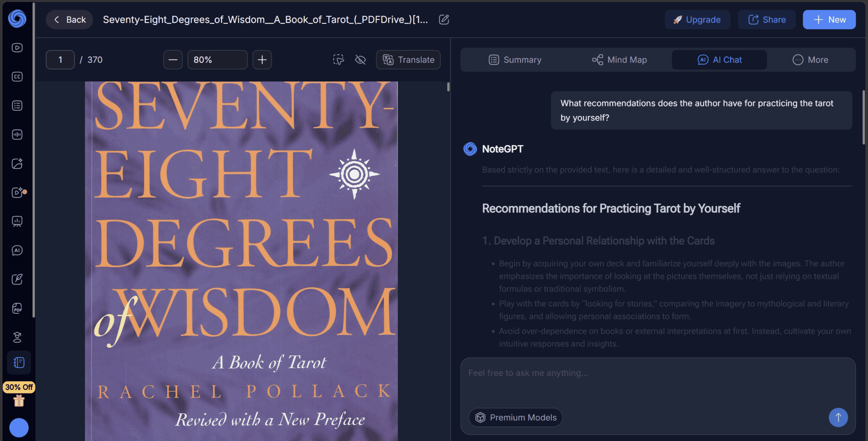Open the presentation chart sidebar icon

(x=17, y=221)
